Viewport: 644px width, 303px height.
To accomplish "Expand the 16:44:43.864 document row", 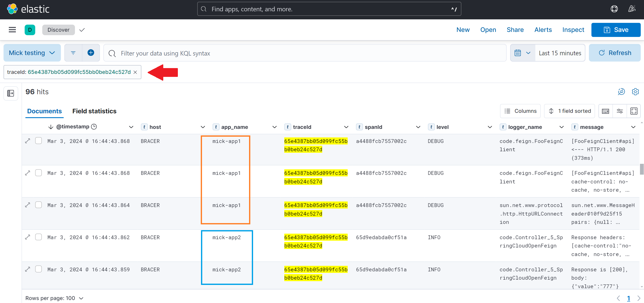I will coord(28,205).
